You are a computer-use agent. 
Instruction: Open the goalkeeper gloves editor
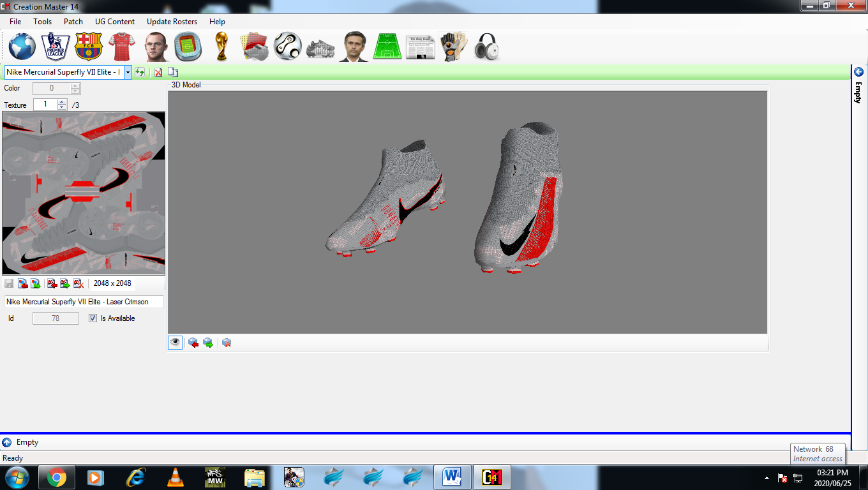454,47
